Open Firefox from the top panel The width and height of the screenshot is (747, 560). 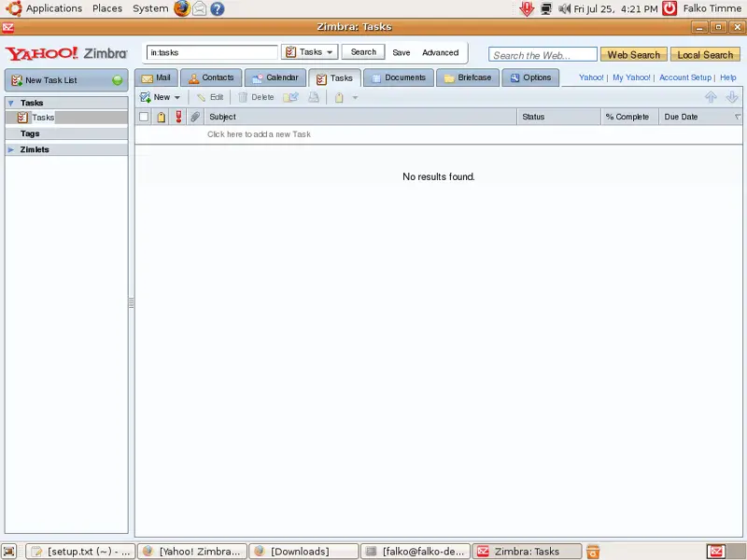(181, 8)
